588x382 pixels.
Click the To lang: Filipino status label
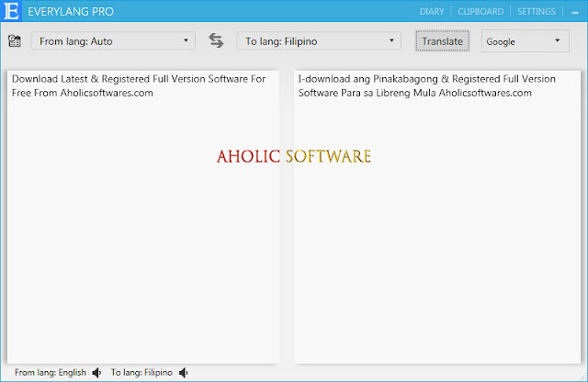click(141, 373)
